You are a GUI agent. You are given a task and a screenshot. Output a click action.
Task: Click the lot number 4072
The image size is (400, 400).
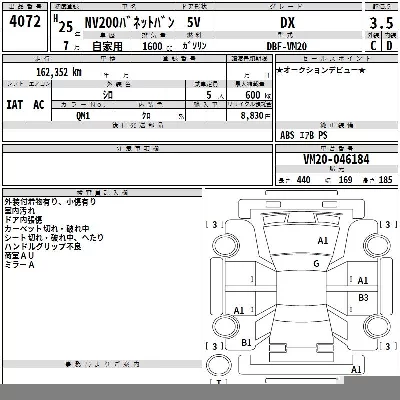click(x=25, y=22)
